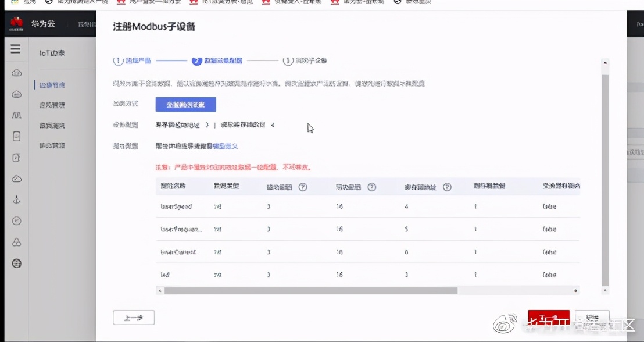The image size is (644, 342).
Task: Click the anchor-shaped icon in the service rail
Action: (16, 201)
